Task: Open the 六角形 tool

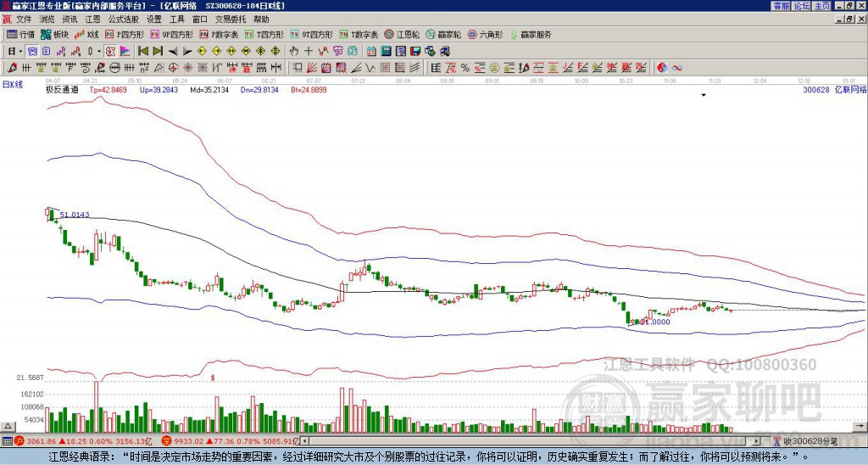Action: point(485,34)
